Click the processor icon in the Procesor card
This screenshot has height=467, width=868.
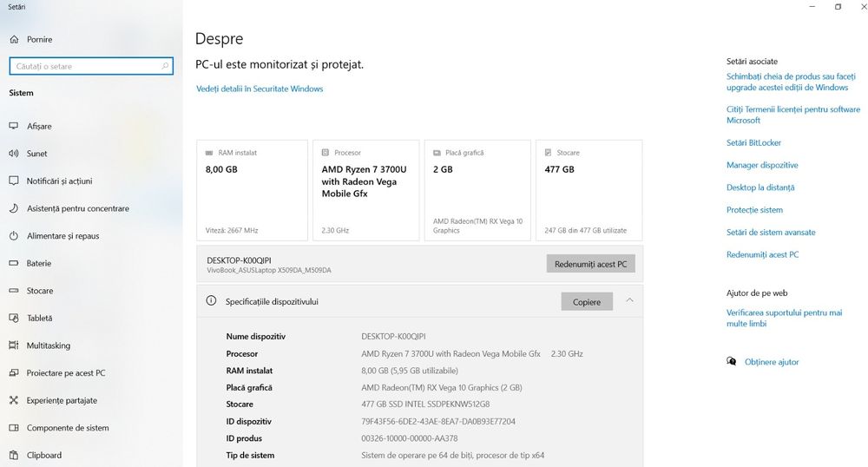point(325,152)
